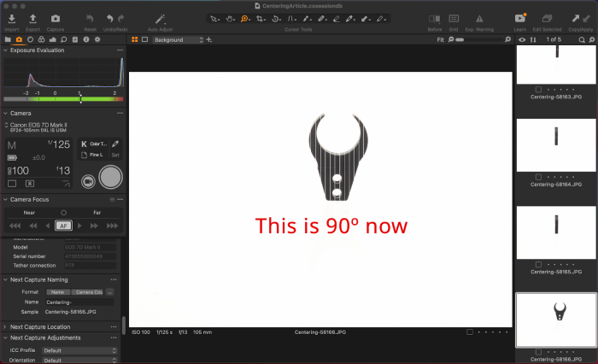Open the Exposure histogram tool tab
This screenshot has width=598, height=364.
coord(53,39)
